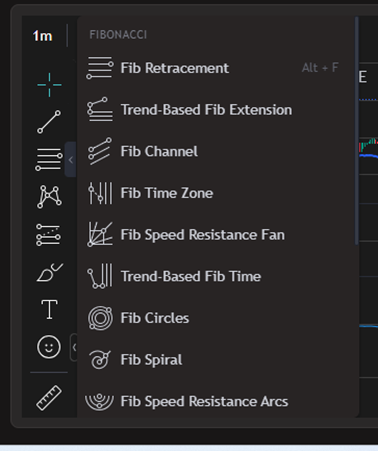378x451 pixels.
Task: Select the XABCD pattern tool
Action: 49,197
